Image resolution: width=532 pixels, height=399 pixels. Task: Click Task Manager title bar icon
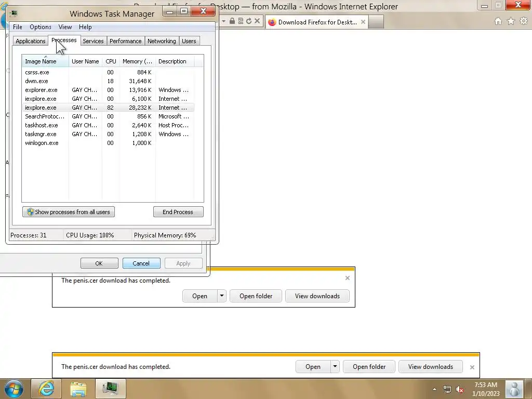pyautogui.click(x=14, y=14)
